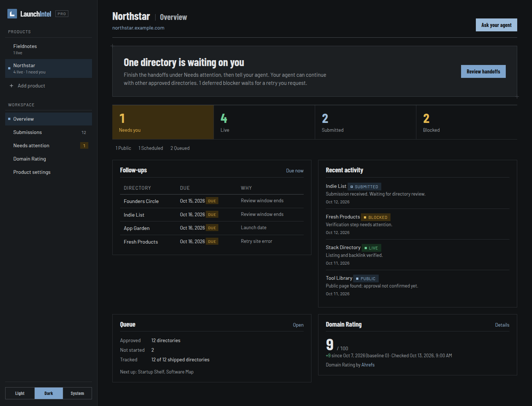
Task: Click the LaunchIntel logo icon
Action: click(x=12, y=14)
